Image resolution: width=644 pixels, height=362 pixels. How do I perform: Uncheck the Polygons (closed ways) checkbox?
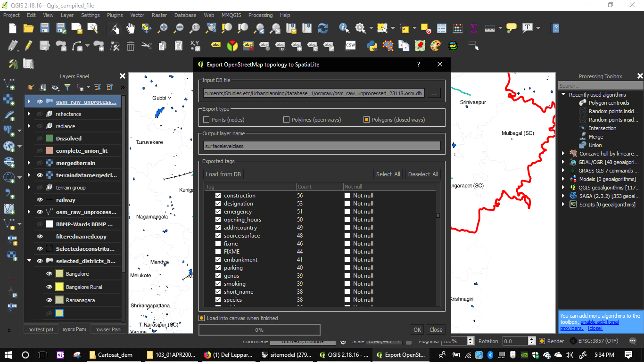click(366, 120)
